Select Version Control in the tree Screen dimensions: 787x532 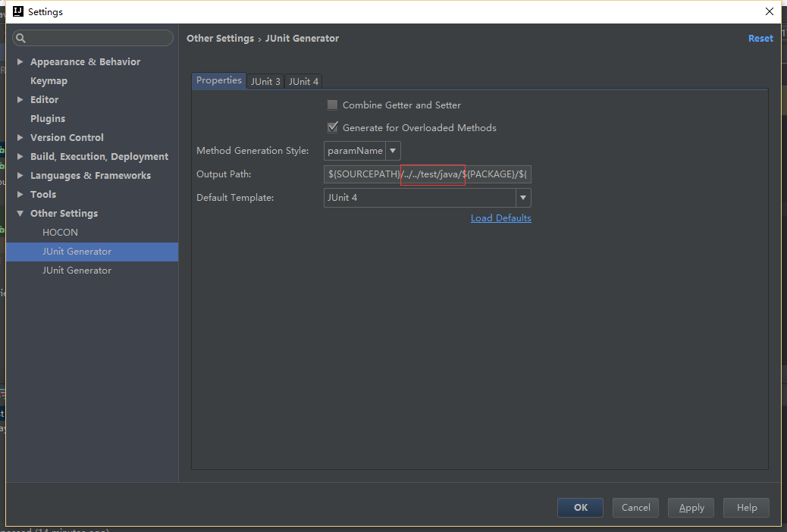coord(67,137)
